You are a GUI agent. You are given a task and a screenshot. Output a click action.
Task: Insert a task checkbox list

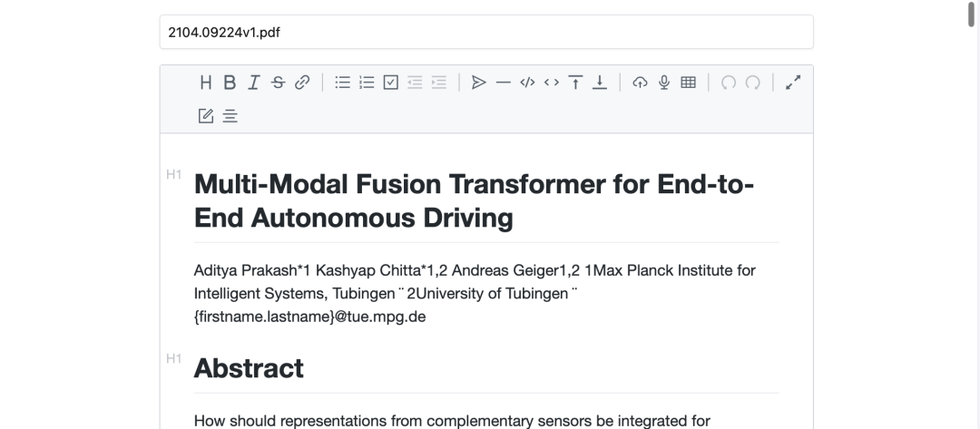point(391,83)
